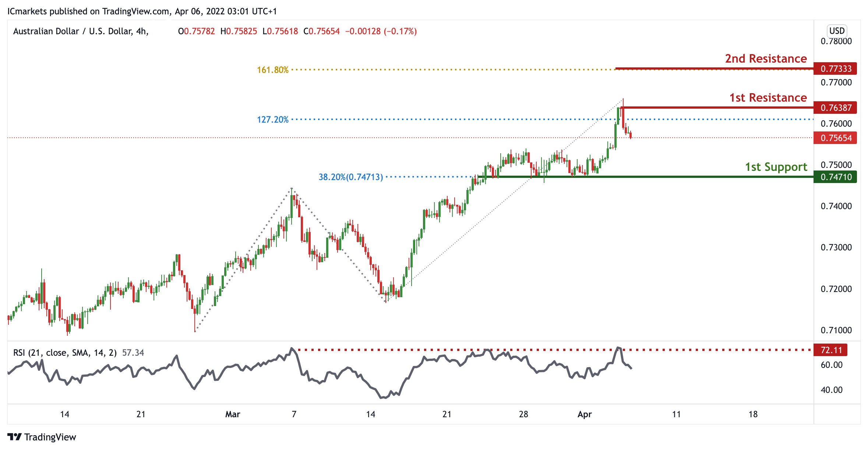Click the TradingView wordmark text
The width and height of the screenshot is (868, 450).
(50, 437)
